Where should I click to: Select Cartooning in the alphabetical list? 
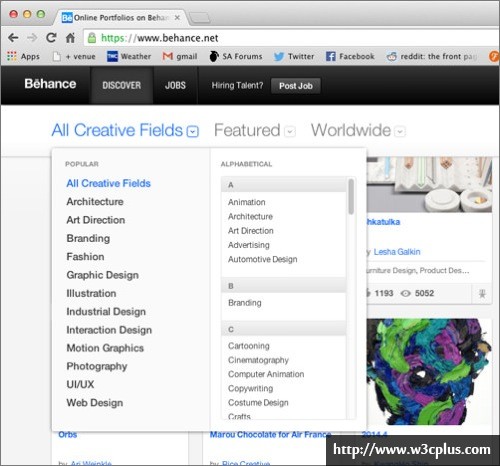click(249, 346)
